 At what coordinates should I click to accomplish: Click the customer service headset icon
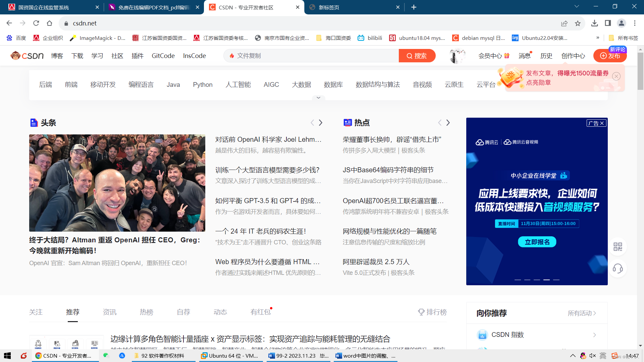pos(618,268)
